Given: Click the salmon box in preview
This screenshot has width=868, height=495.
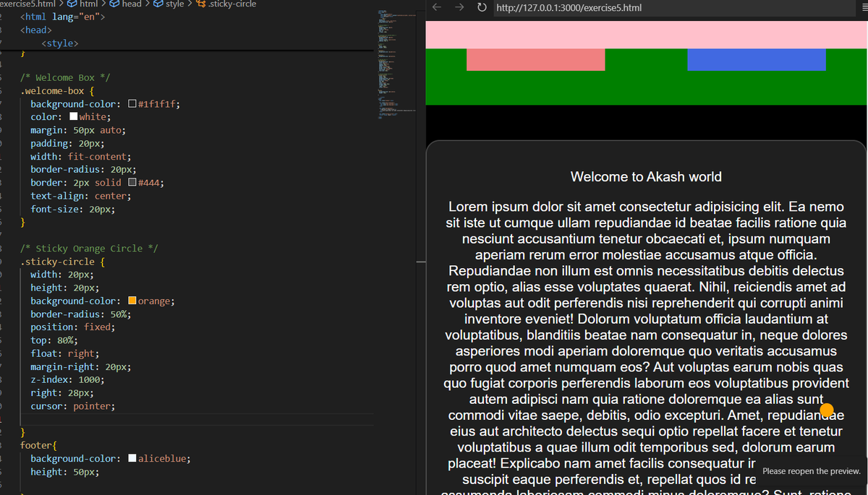Looking at the screenshot, I should click(x=535, y=60).
